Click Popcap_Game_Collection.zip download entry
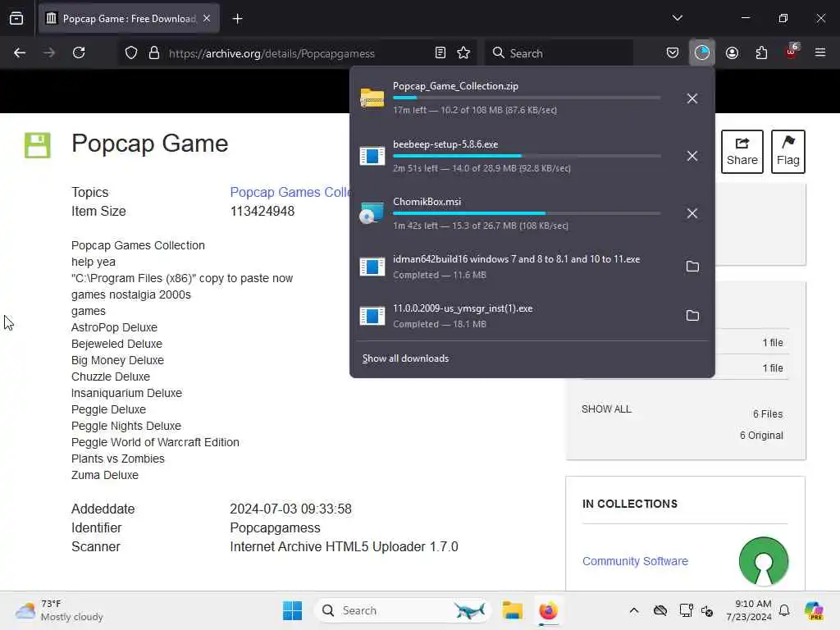This screenshot has height=630, width=840. (x=514, y=98)
